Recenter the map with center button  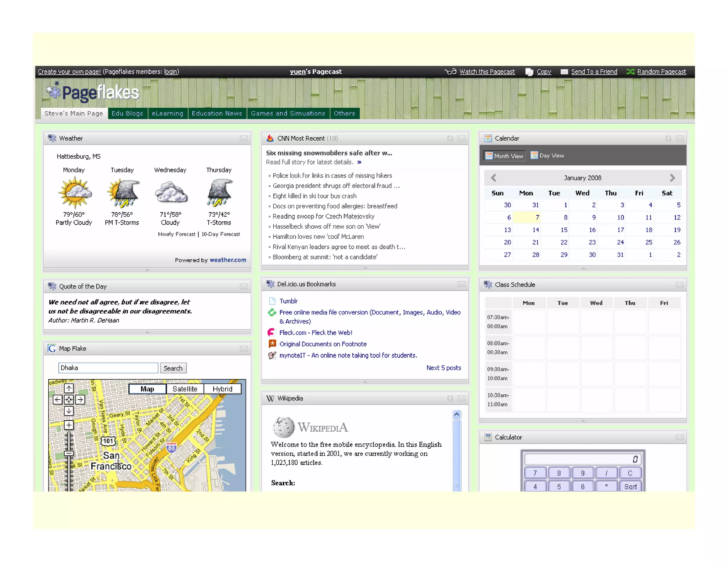tap(69, 400)
